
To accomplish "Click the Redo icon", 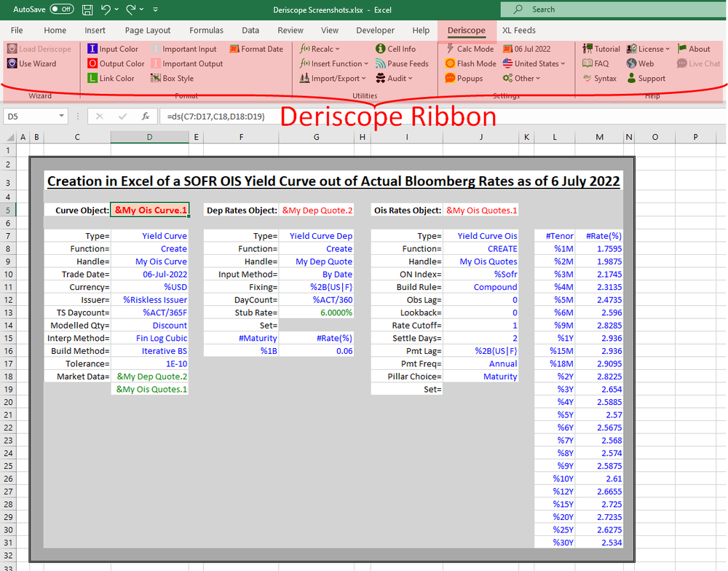I will [x=131, y=9].
